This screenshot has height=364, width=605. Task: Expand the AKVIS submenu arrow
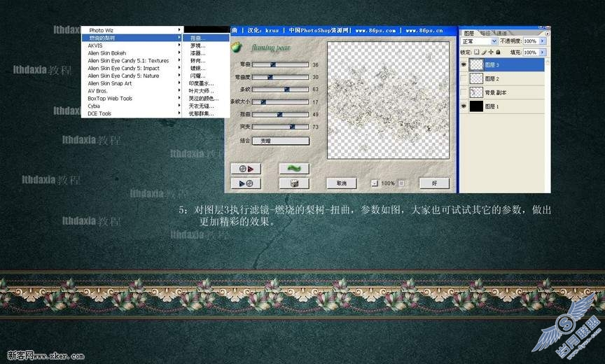click(x=179, y=45)
